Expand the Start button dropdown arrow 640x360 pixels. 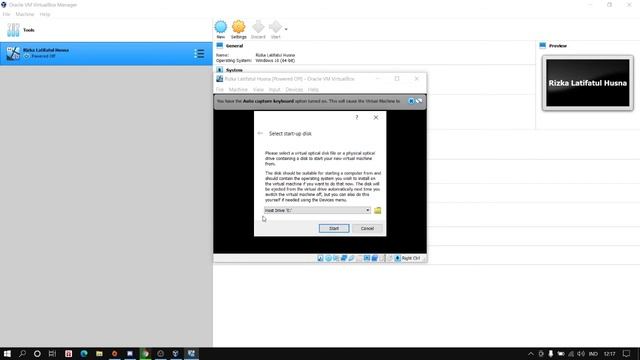coord(286,29)
